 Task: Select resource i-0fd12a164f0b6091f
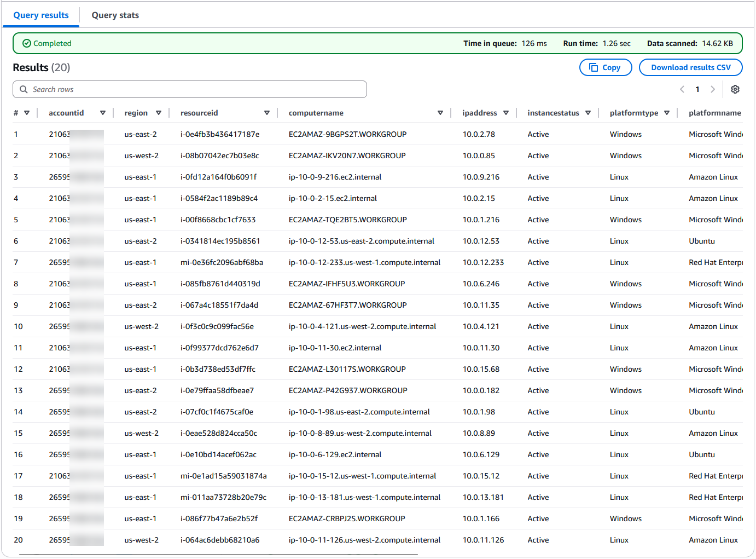point(219,177)
